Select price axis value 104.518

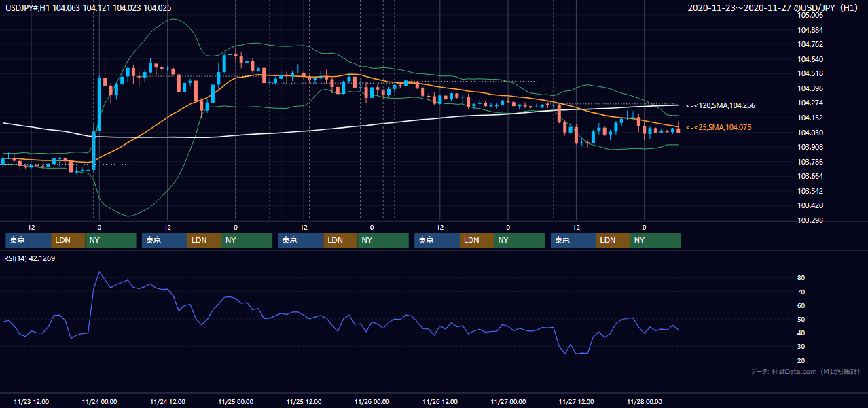point(810,74)
